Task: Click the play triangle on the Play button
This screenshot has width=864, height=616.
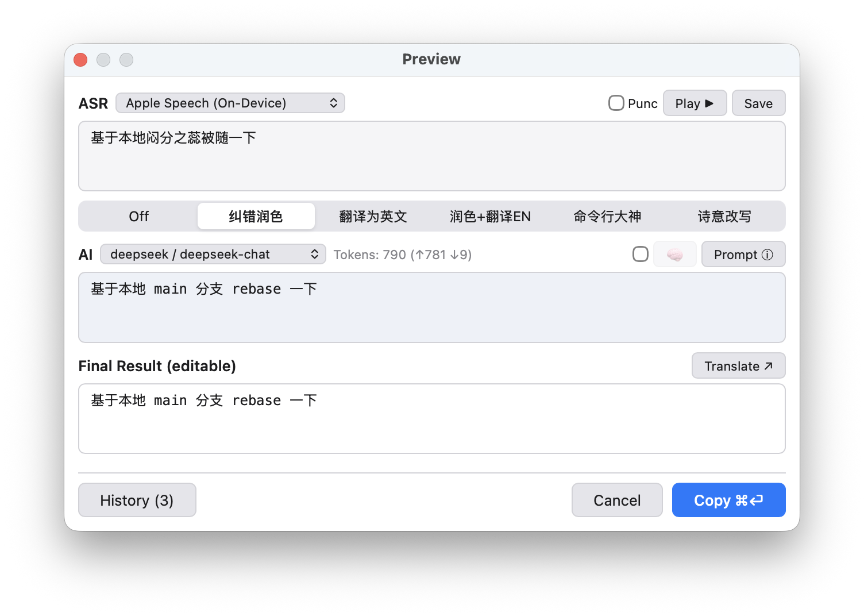Action: pyautogui.click(x=708, y=103)
